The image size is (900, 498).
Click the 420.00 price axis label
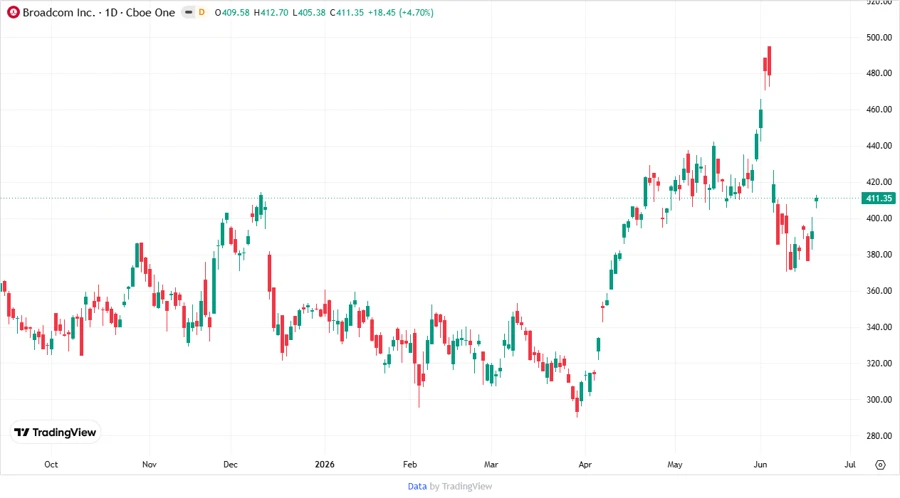click(879, 182)
